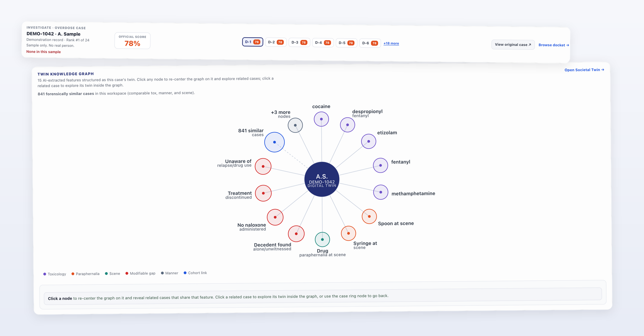Image resolution: width=644 pixels, height=336 pixels.
Task: Click Drug paraphernalia at scene node
Action: tap(322, 239)
